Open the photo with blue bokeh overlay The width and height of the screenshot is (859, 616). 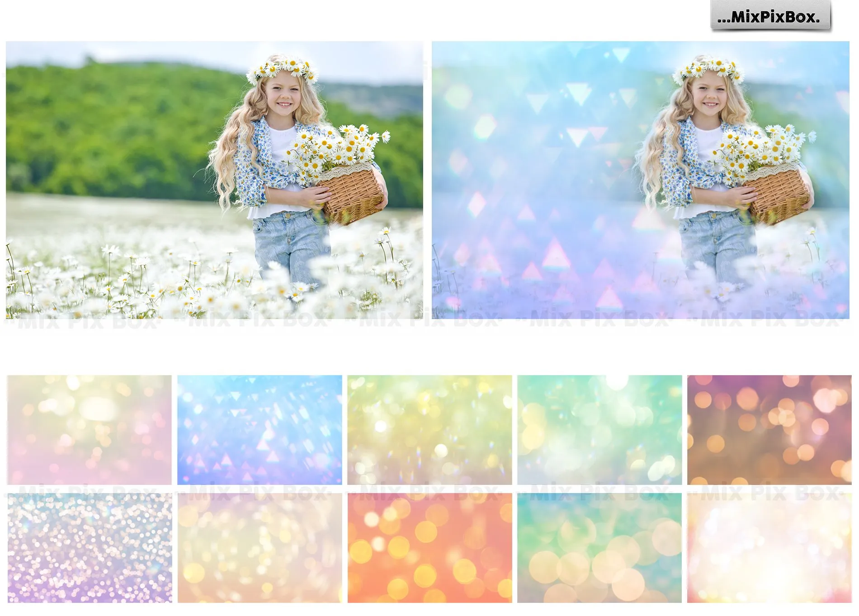point(640,180)
